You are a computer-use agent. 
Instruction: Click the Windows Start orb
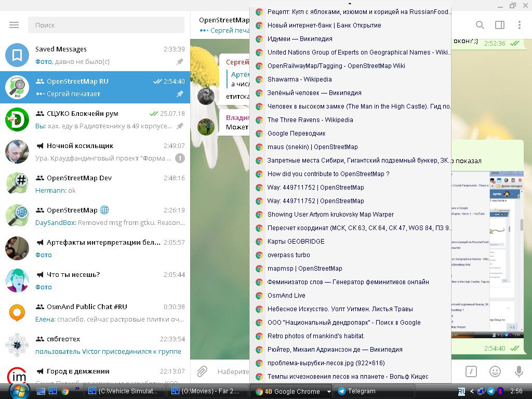19,391
